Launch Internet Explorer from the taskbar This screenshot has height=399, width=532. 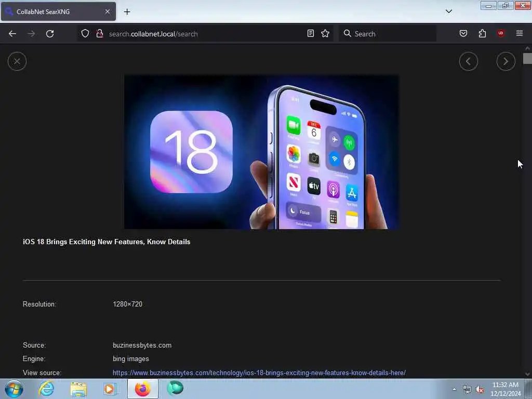tap(46, 389)
